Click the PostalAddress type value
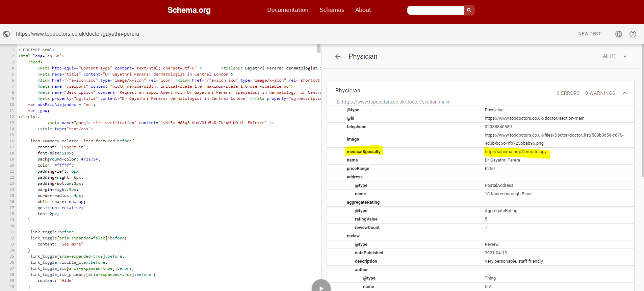This screenshot has width=644, height=291. 499,185
